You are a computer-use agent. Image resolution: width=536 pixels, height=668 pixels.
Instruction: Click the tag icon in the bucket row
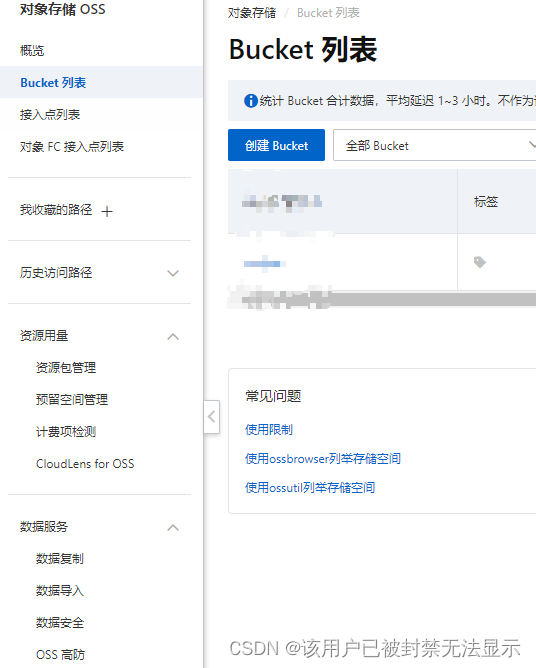coord(480,262)
